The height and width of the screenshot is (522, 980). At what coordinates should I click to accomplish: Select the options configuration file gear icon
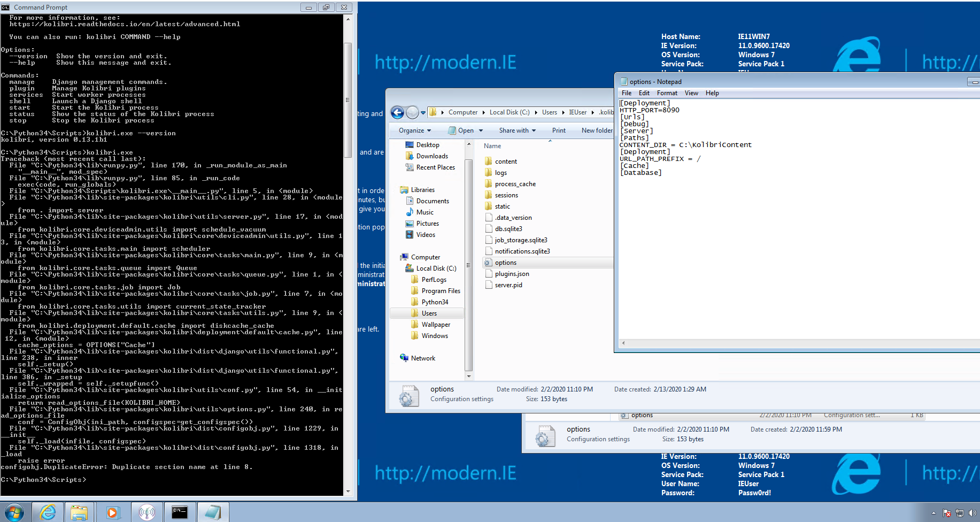coord(488,262)
